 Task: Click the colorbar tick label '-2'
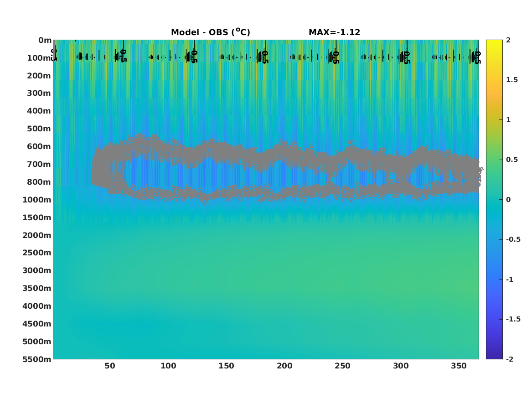point(510,359)
